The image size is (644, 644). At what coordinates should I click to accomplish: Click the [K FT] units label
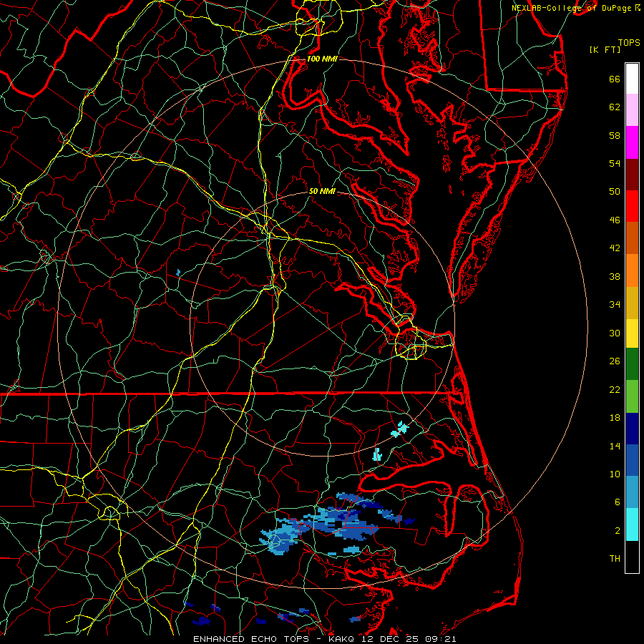[605, 49]
